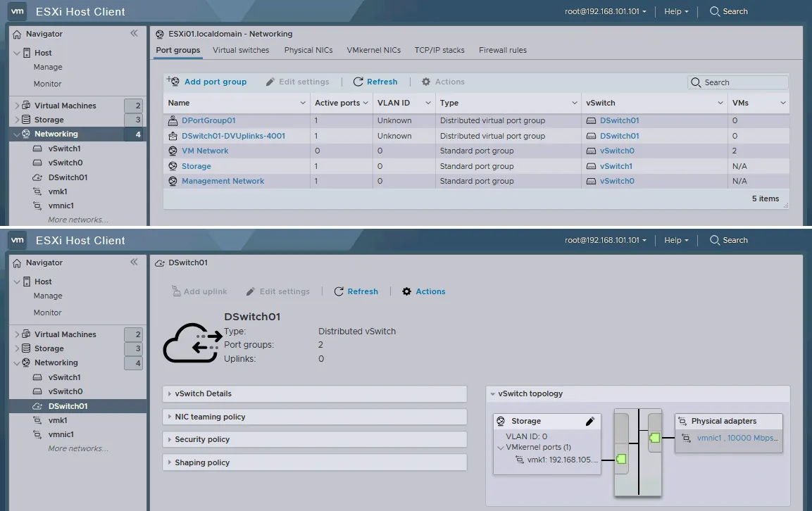
Task: Expand the Shaping policy section
Action: 314,462
